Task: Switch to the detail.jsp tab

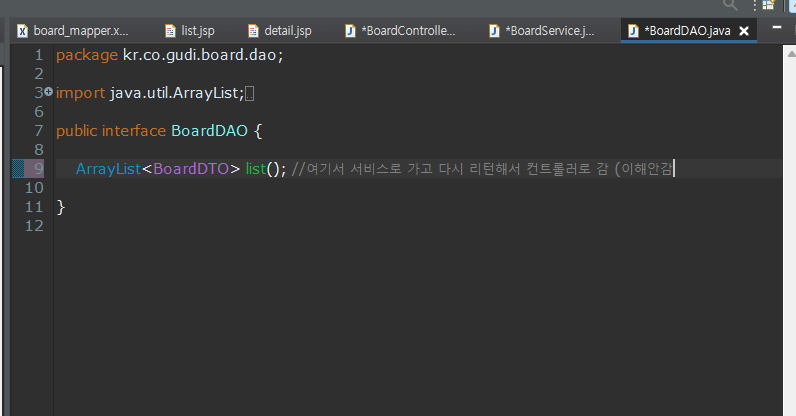Action: click(280, 31)
